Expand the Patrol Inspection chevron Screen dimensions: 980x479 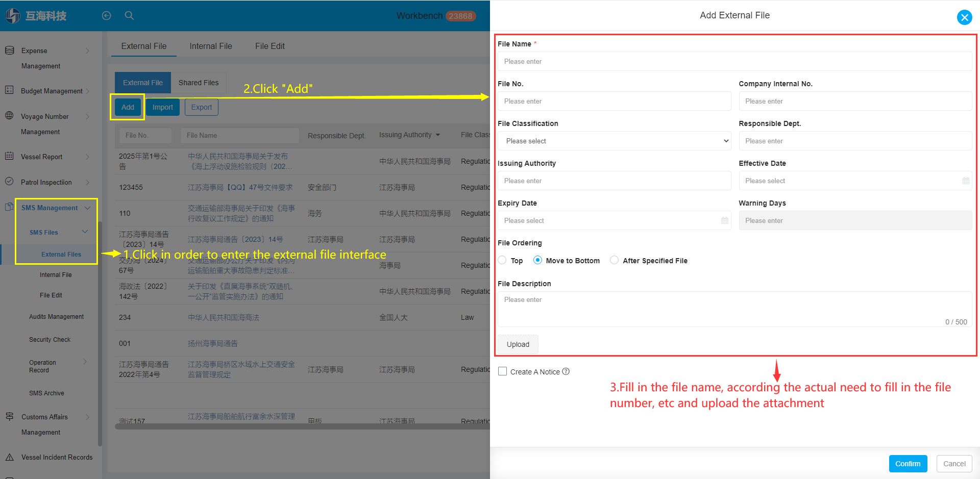click(87, 182)
